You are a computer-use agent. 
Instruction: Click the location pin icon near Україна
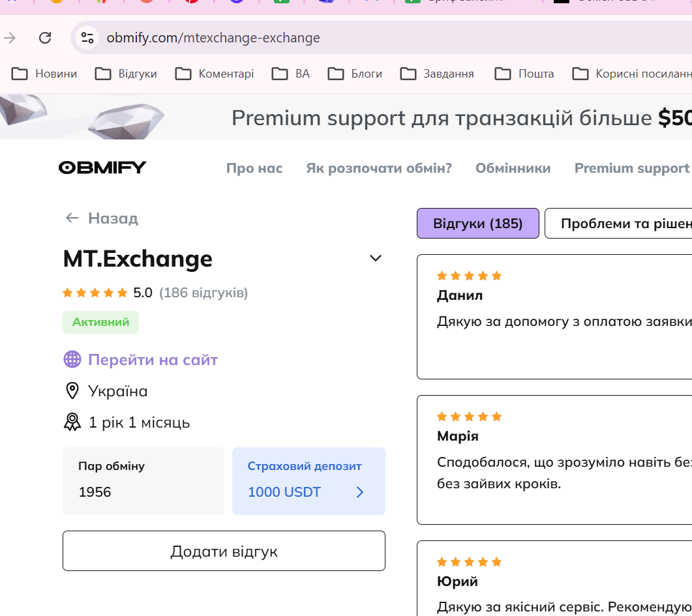pyautogui.click(x=72, y=391)
